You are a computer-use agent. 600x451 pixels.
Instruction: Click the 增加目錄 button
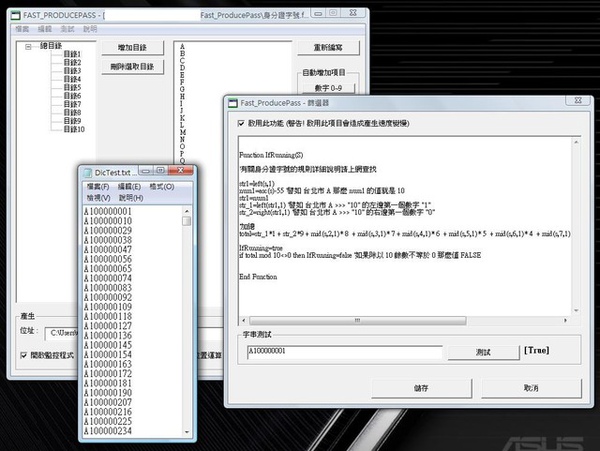[132, 48]
